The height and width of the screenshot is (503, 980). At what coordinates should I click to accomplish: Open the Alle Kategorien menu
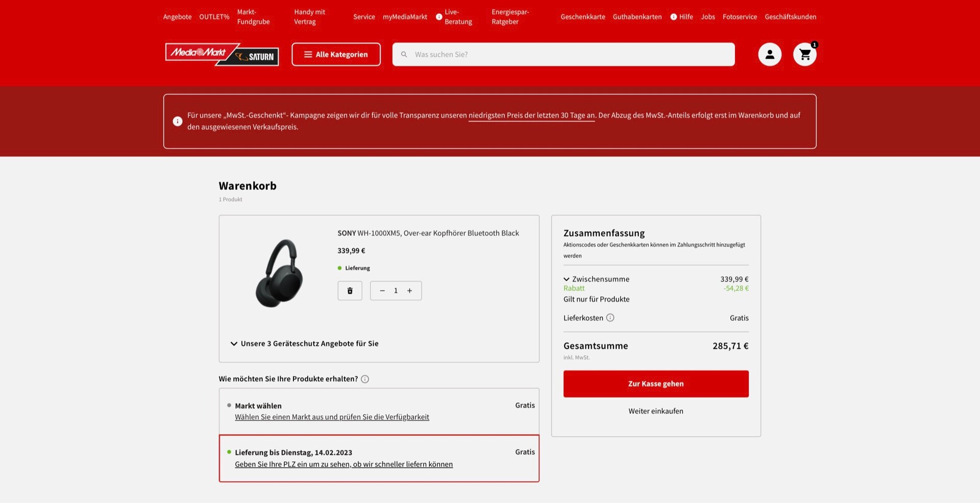tap(336, 55)
